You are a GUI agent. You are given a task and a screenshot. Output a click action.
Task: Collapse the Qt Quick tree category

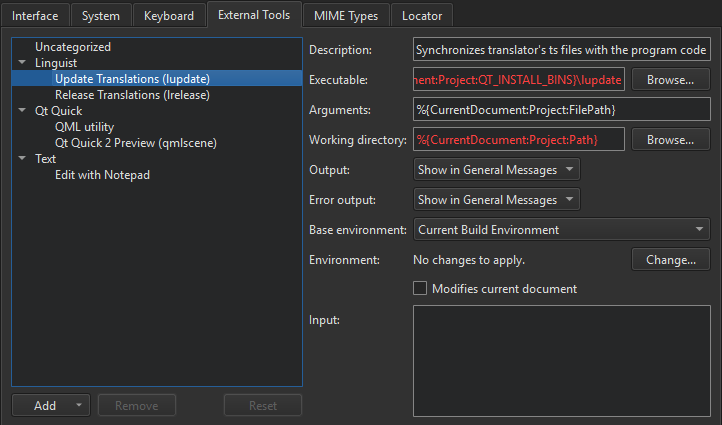pos(22,111)
